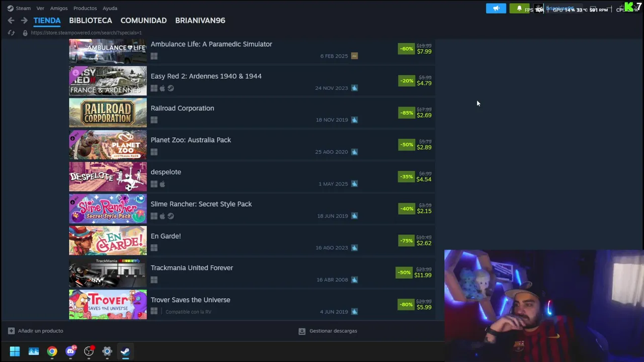Click the SteamOS platform icon under Easy Red 2

(x=171, y=88)
